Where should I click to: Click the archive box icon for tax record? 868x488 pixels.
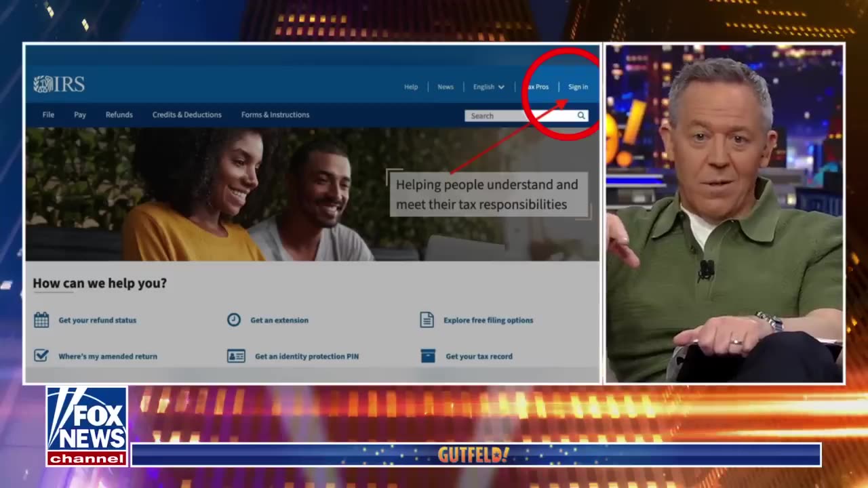(428, 356)
